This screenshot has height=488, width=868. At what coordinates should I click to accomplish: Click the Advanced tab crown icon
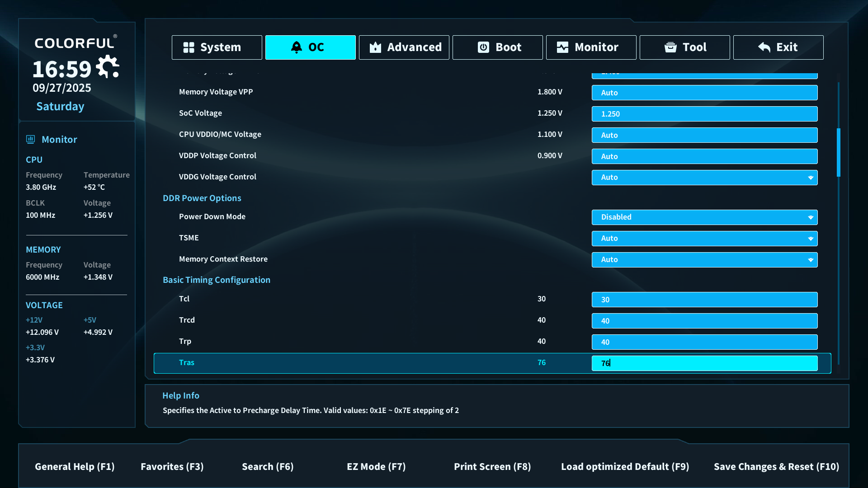point(375,47)
